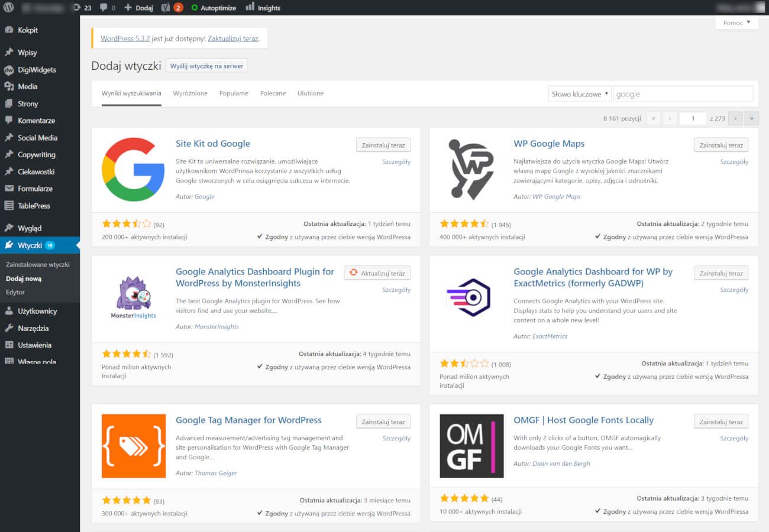Click the WP Google Maps plugin icon
Image resolution: width=769 pixels, height=532 pixels.
471,170
